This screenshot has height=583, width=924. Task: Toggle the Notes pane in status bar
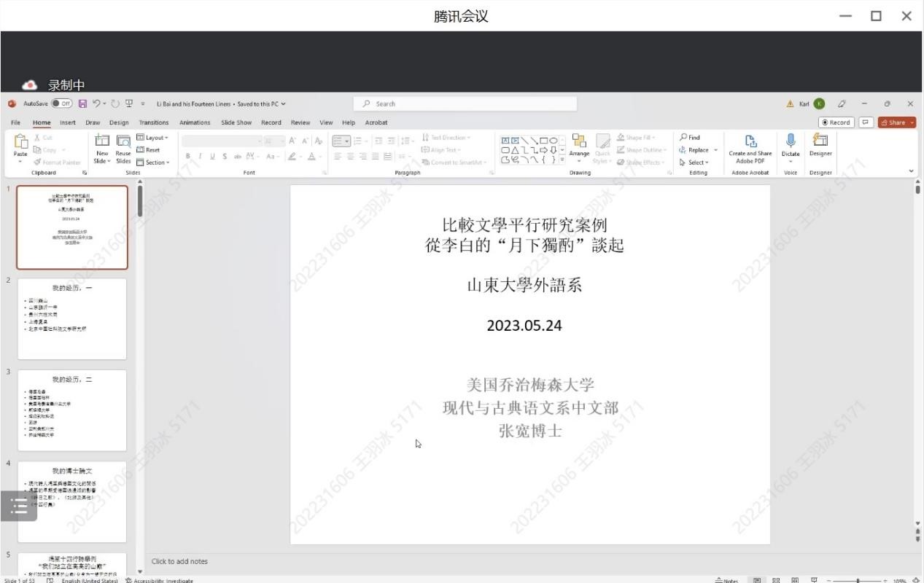tap(726, 581)
